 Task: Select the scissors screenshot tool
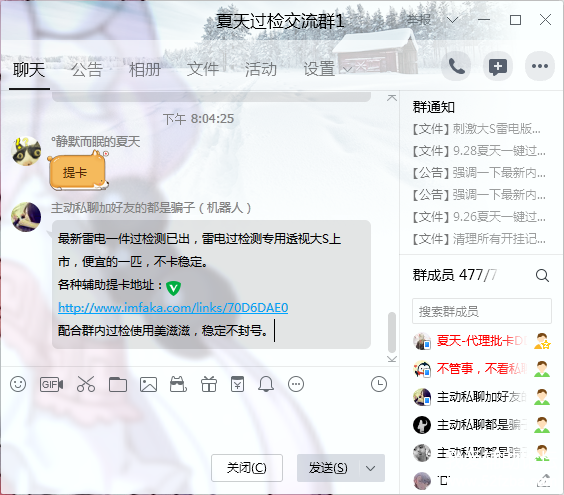(x=86, y=384)
